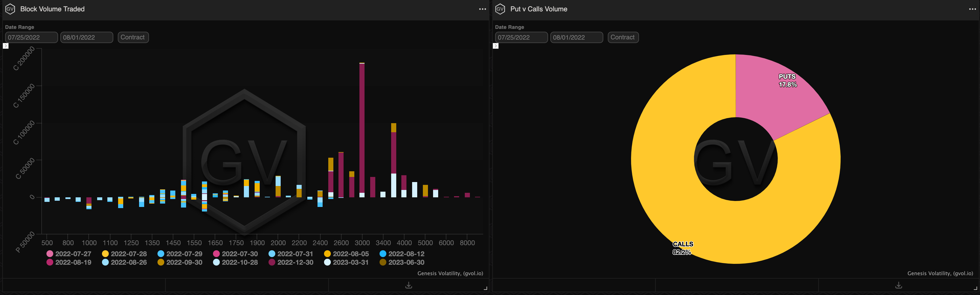Toggle the 2022-07-31 legend series
This screenshot has width=980, height=295.
(291, 254)
